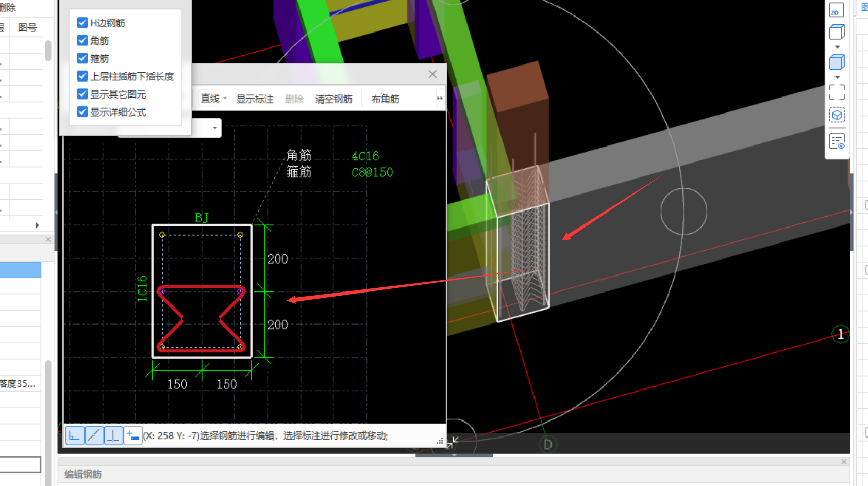Close the left lower panel with X
The width and height of the screenshot is (868, 486).
[48, 239]
